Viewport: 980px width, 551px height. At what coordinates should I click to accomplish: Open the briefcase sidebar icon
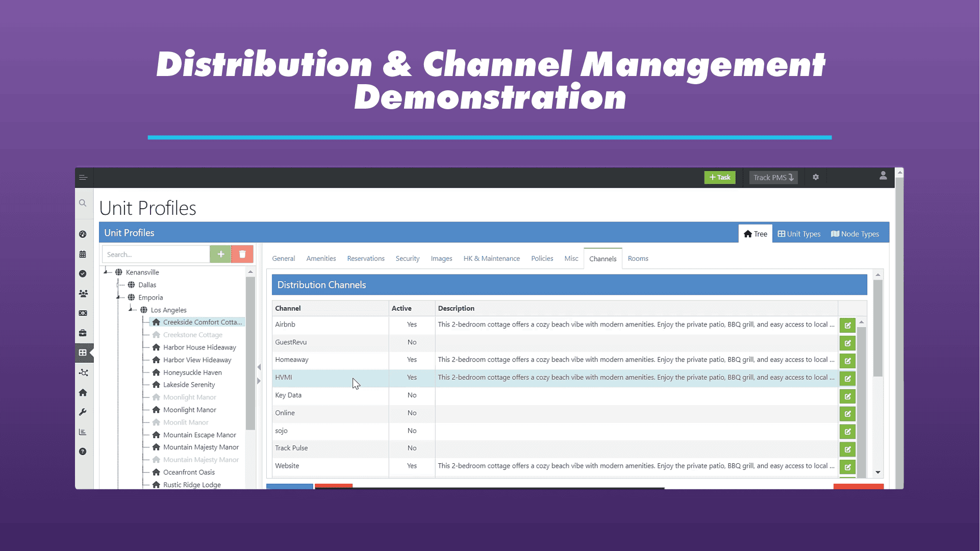coord(83,333)
